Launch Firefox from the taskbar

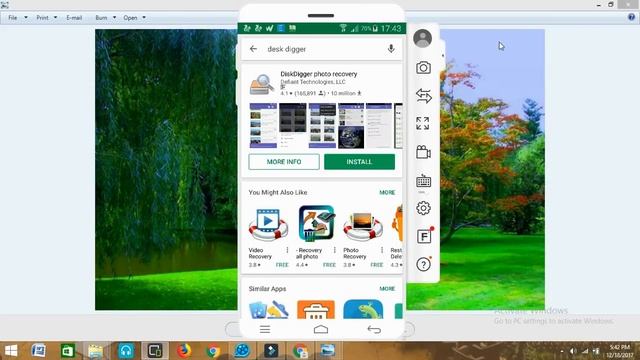184,351
